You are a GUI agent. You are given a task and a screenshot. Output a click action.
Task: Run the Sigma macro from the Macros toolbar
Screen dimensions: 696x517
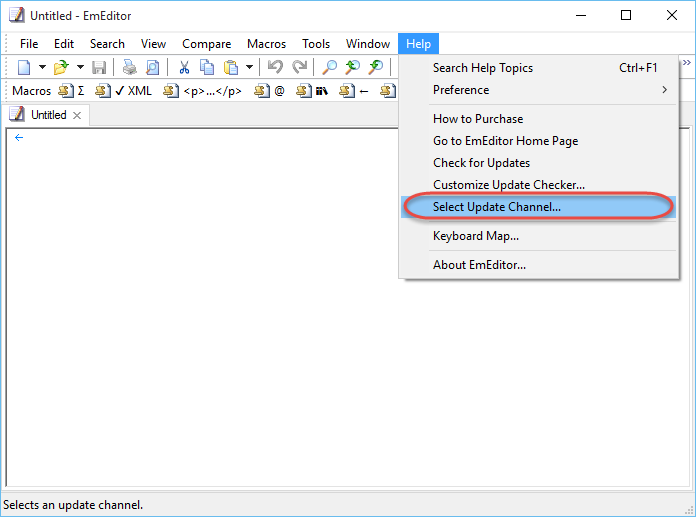click(x=71, y=91)
